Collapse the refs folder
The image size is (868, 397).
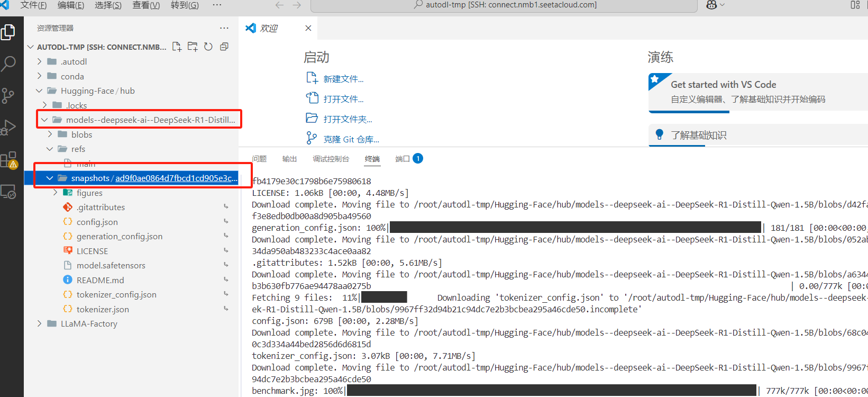pos(50,149)
